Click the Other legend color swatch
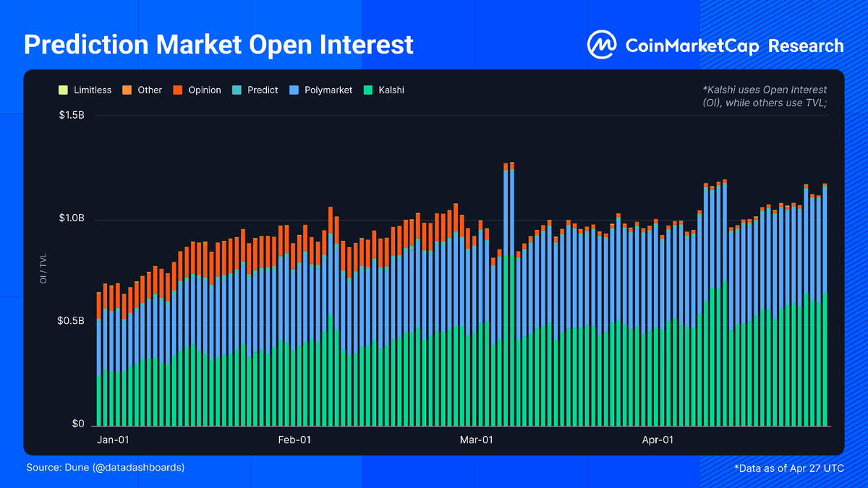The width and height of the screenshot is (868, 488). (127, 90)
